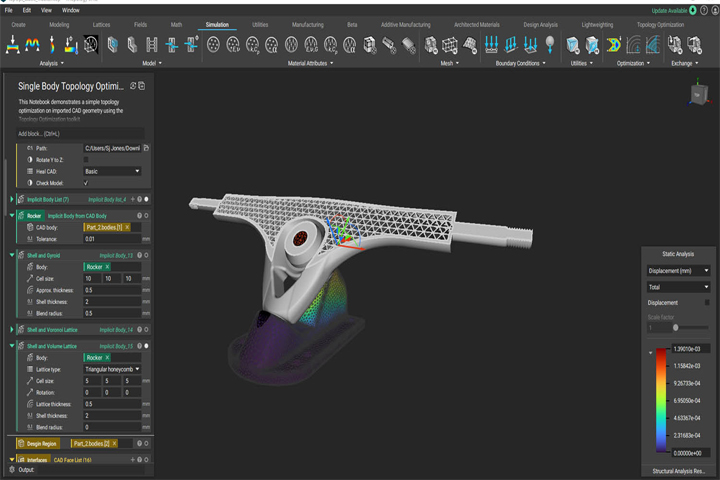Screen dimensions: 720x480
Task: Click the Static Analysis icon in Analysis group
Action: tap(13, 45)
